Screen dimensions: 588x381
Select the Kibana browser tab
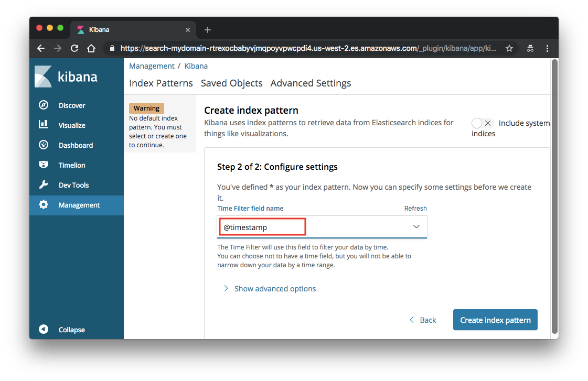coord(133,29)
